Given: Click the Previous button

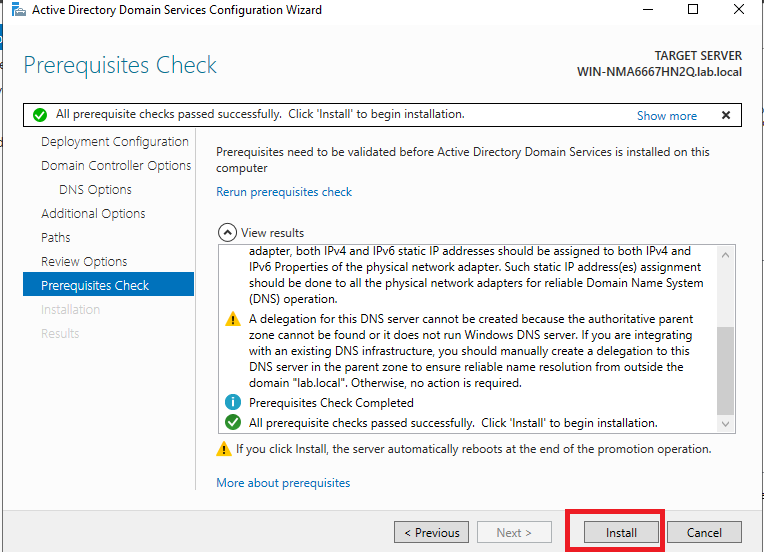Looking at the screenshot, I should pos(431,533).
